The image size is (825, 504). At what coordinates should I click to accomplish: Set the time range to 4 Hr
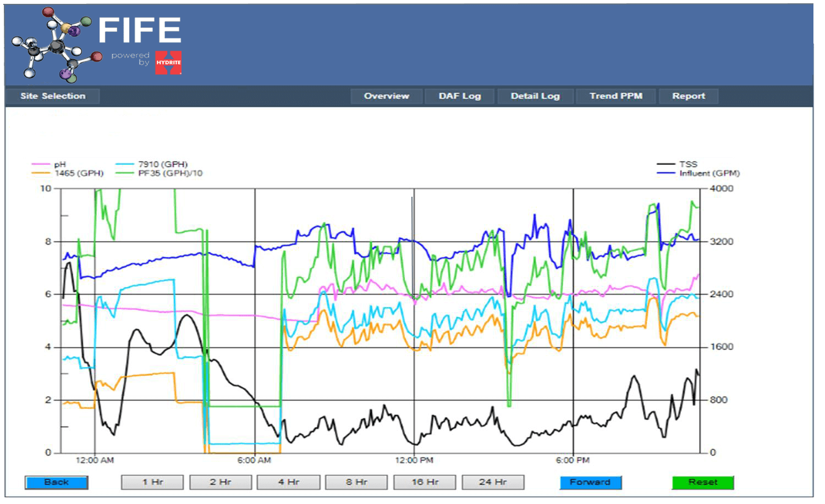click(289, 483)
